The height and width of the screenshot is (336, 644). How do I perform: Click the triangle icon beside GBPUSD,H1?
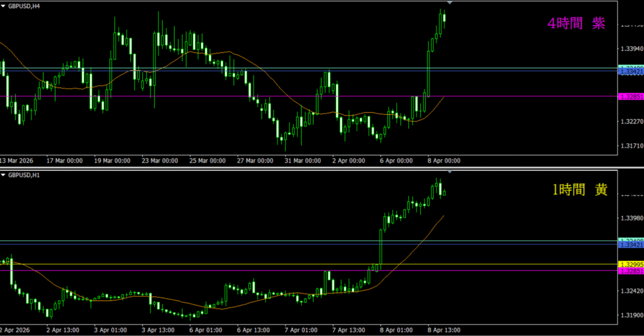pos(3,174)
